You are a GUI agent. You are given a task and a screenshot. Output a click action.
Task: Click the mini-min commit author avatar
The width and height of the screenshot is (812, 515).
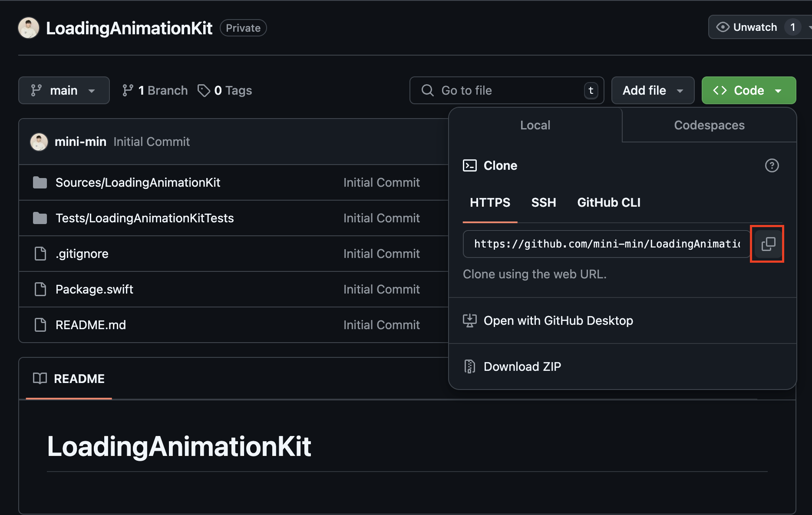[39, 142]
